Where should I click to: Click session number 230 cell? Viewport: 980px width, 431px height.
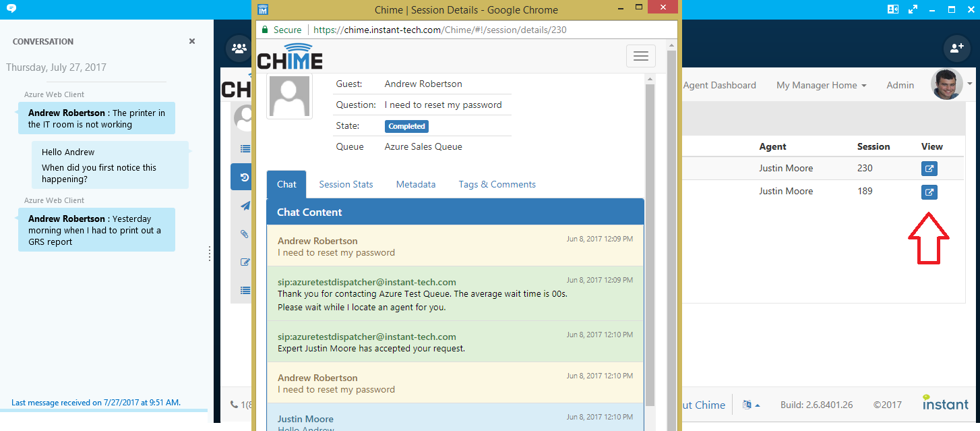[865, 168]
